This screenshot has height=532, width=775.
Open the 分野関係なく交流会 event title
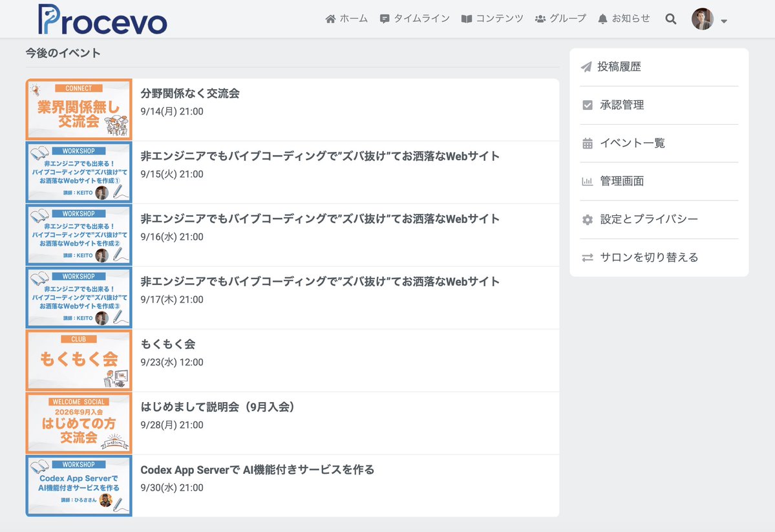[190, 94]
